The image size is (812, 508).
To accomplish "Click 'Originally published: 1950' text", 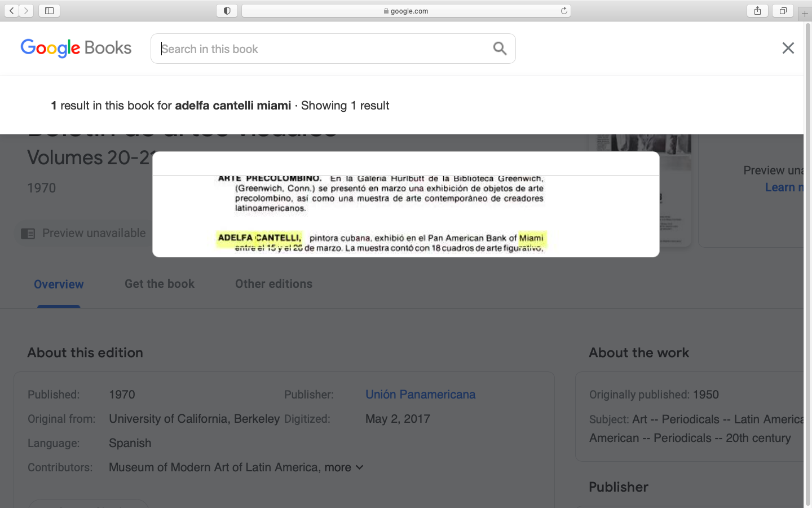I will 654,395.
